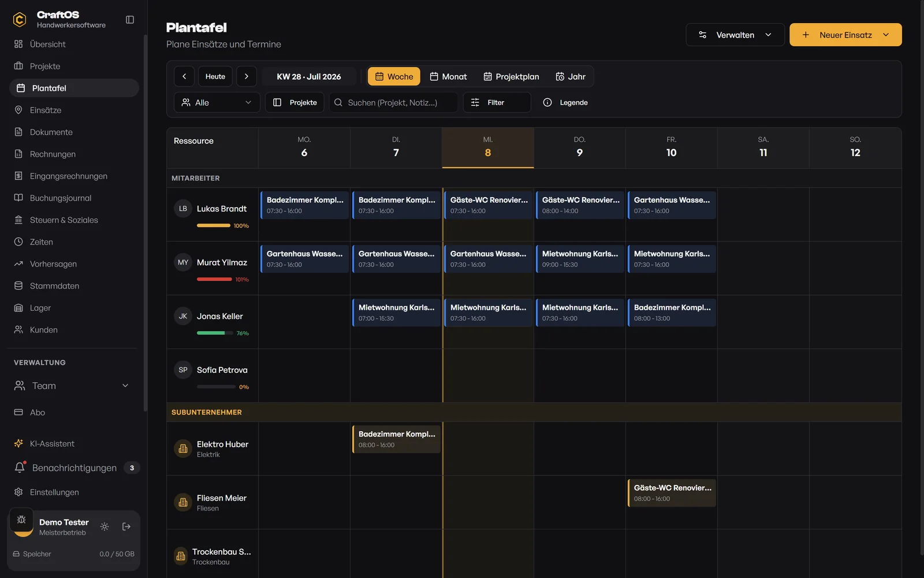
Task: Toggle the Projekte panel
Action: pos(295,102)
